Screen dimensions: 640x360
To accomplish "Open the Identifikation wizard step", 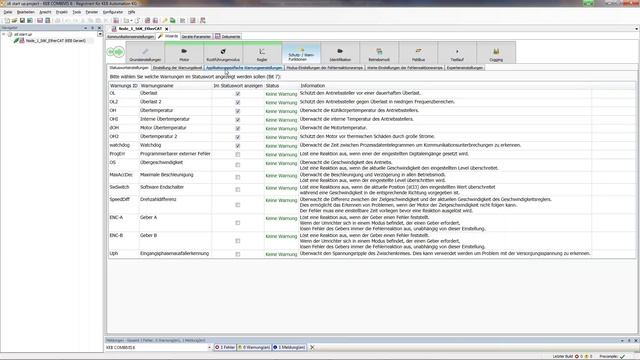I will [340, 53].
